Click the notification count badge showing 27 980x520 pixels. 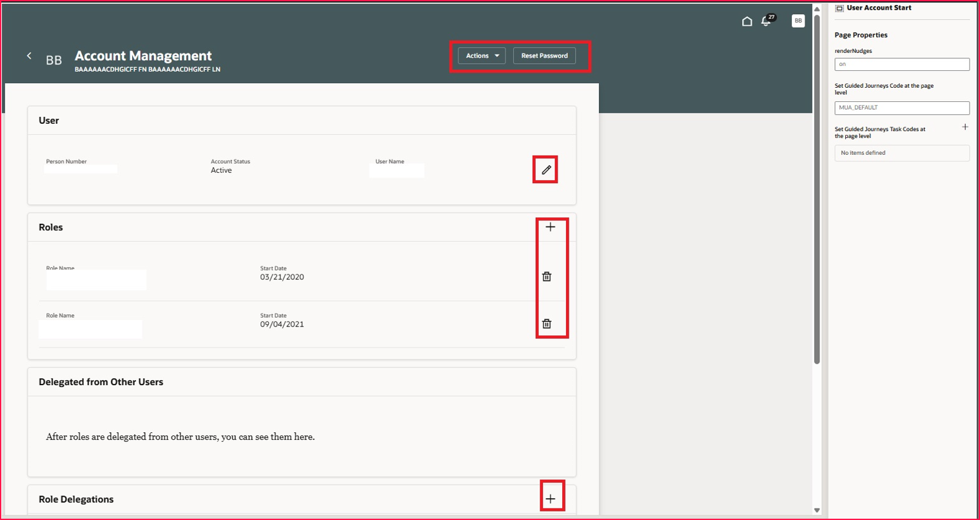pyautogui.click(x=771, y=16)
